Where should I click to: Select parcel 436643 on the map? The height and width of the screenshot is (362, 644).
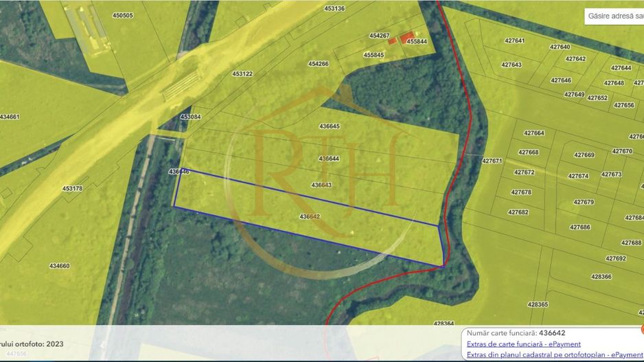pyautogui.click(x=321, y=185)
